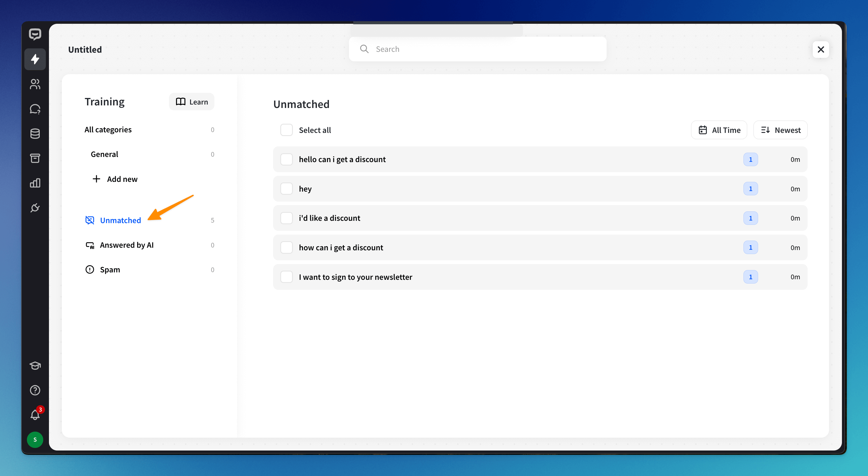
Task: Open the notifications bell icon
Action: (35, 415)
